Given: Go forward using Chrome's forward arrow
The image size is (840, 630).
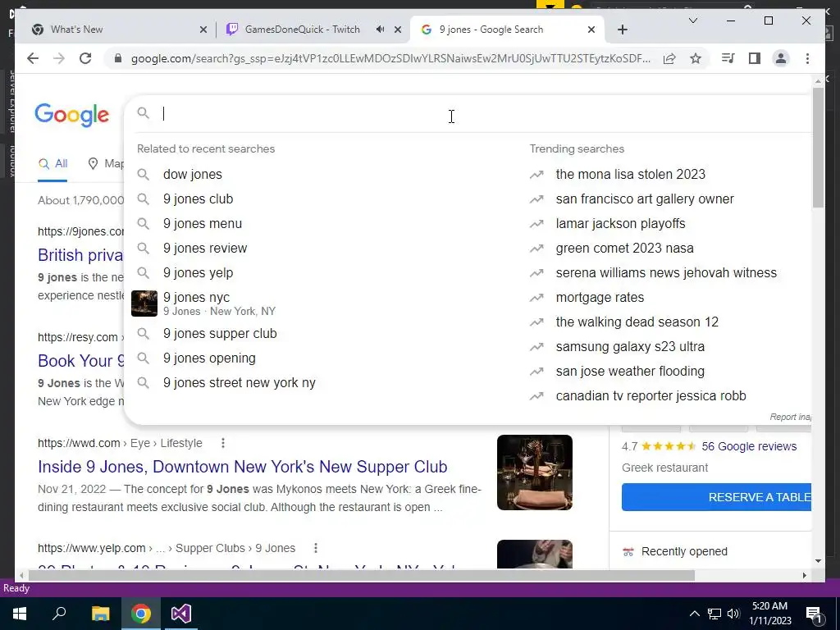Looking at the screenshot, I should point(59,58).
